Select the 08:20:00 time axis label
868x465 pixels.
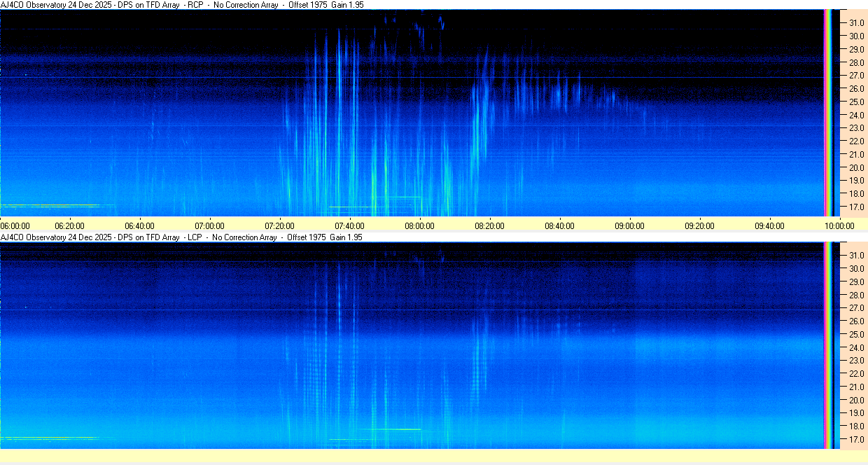pos(489,225)
